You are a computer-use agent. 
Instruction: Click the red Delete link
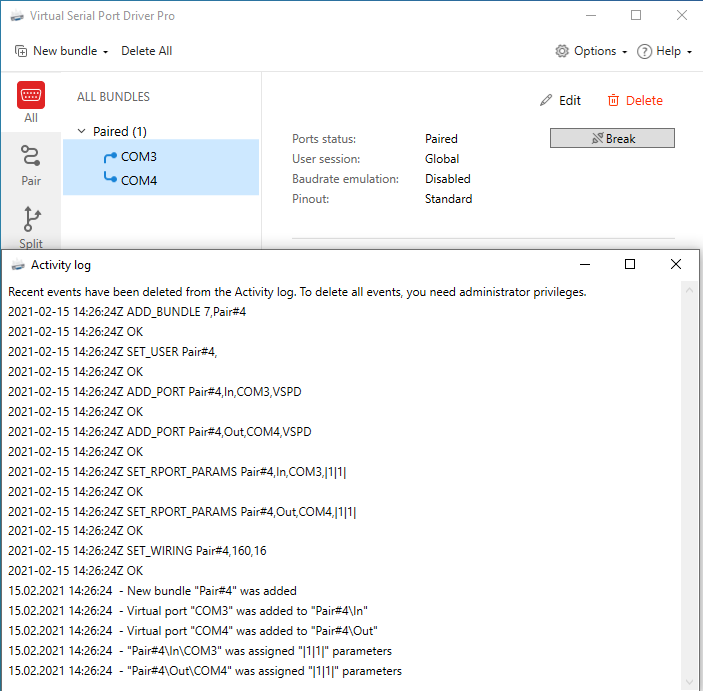[x=644, y=100]
